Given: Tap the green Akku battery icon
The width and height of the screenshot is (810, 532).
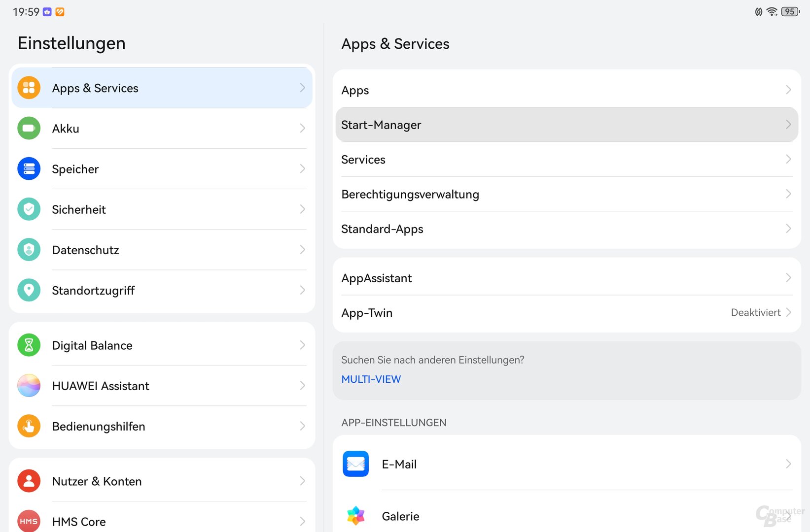Looking at the screenshot, I should [x=29, y=128].
